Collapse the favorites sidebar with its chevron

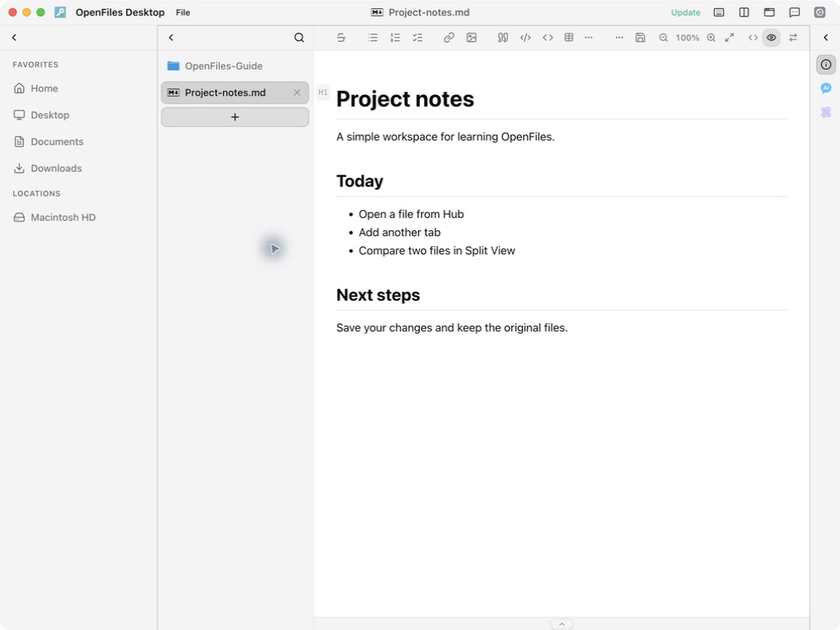tap(15, 38)
